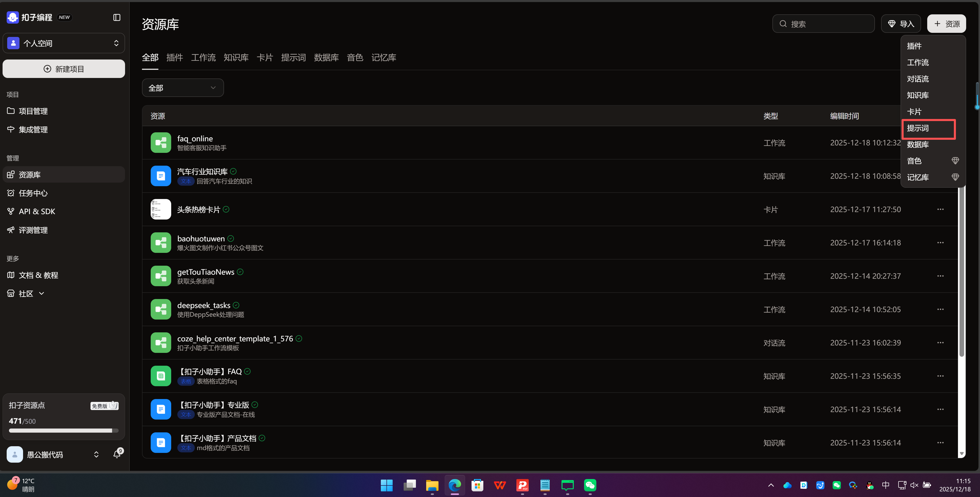The width and height of the screenshot is (980, 497).
Task: Open notifications bell icon
Action: click(117, 454)
